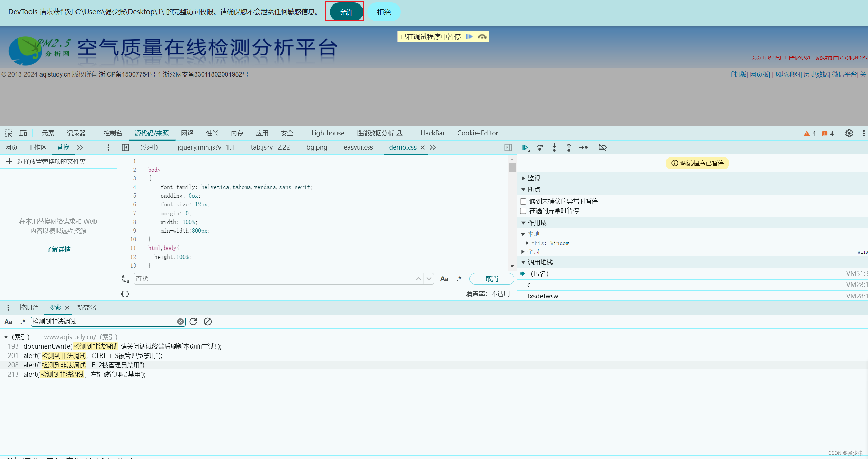This screenshot has width=868, height=459.
Task: Click step over next function icon
Action: pyautogui.click(x=540, y=148)
